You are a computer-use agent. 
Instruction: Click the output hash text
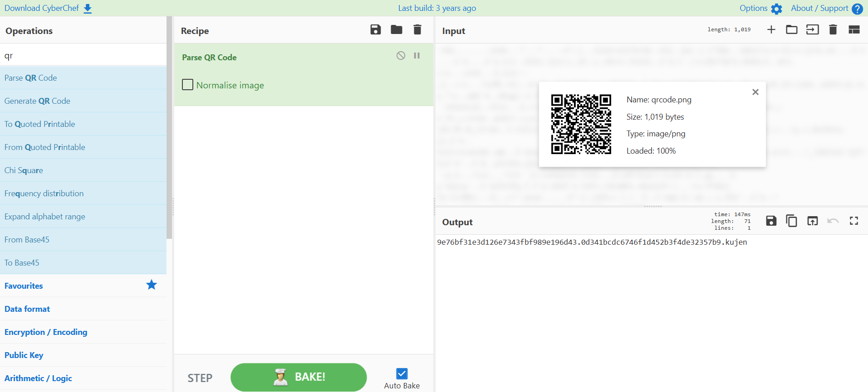point(592,242)
